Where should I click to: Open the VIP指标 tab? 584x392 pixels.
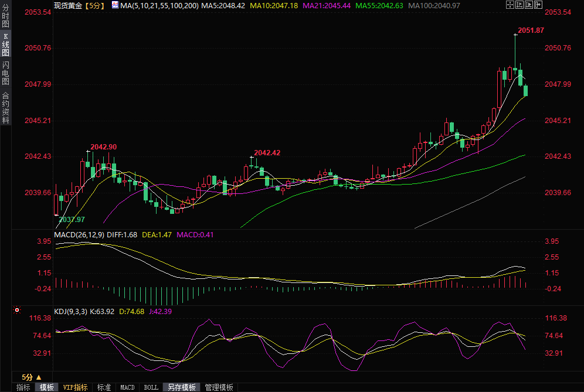click(75, 387)
